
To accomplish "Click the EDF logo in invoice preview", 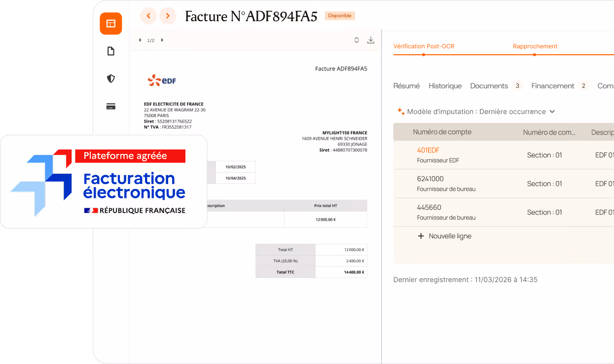I will coord(162,80).
